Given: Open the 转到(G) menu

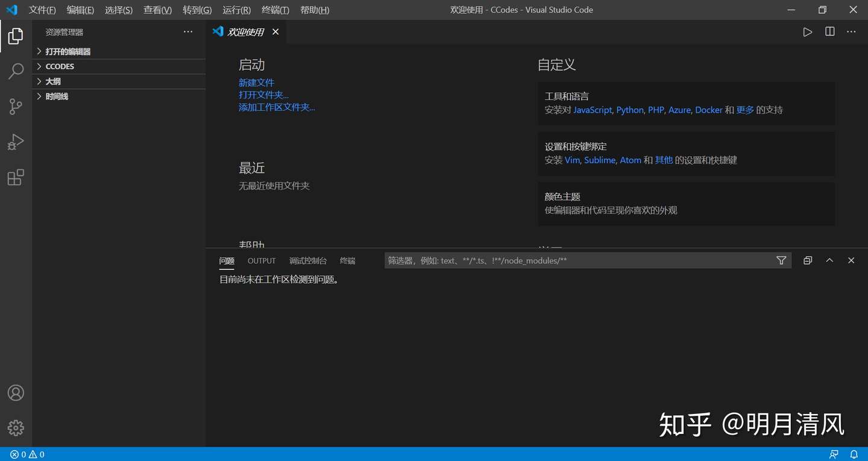Looking at the screenshot, I should pyautogui.click(x=197, y=10).
